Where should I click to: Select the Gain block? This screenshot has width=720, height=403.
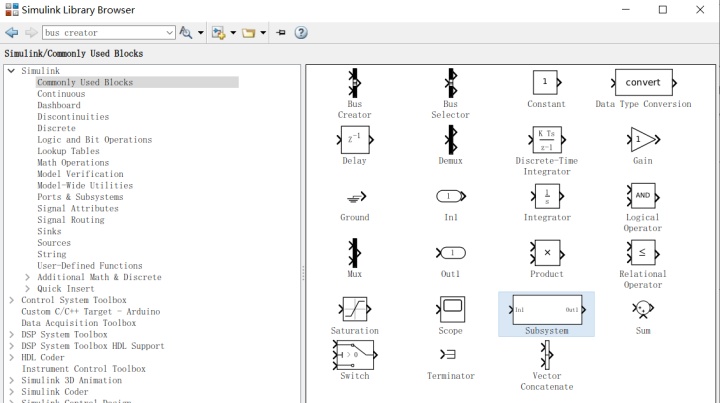point(643,140)
